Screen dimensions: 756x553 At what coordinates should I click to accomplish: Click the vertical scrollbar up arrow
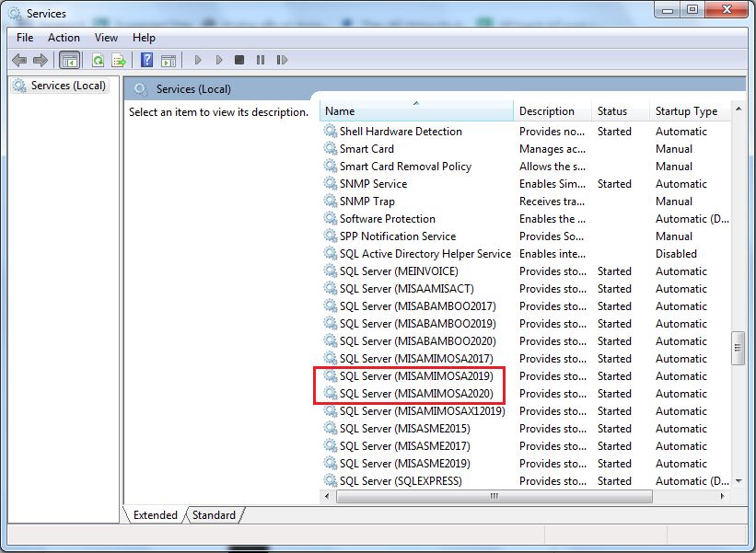point(739,109)
